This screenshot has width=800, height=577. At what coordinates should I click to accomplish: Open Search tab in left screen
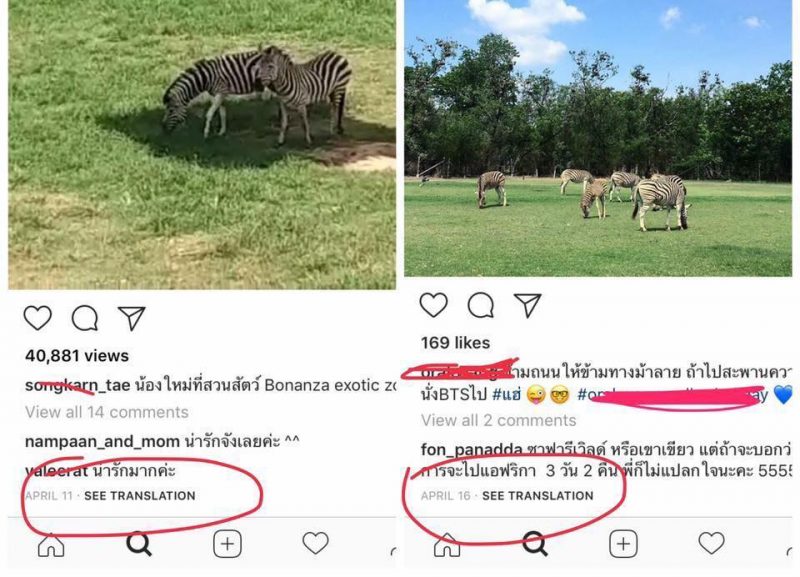(x=139, y=544)
